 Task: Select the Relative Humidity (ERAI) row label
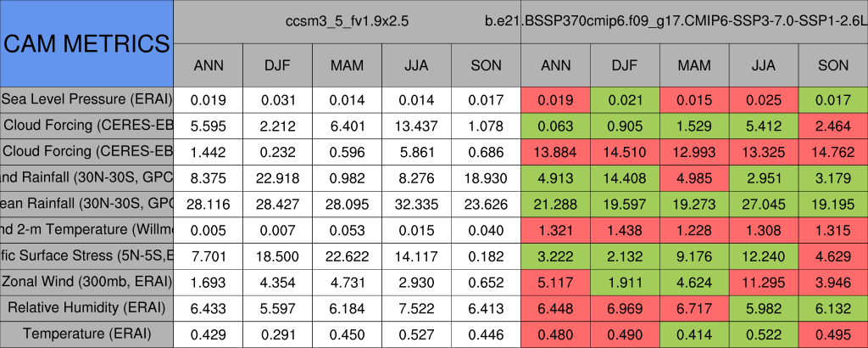tap(86, 308)
